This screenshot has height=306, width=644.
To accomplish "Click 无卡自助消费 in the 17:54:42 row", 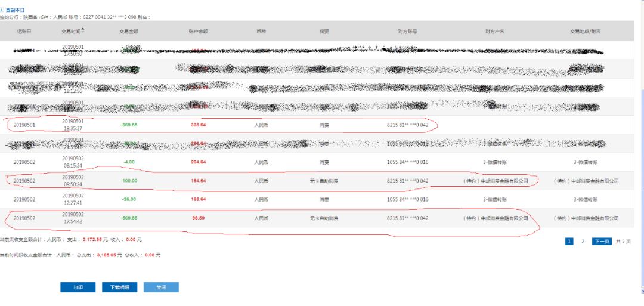I will (324, 218).
